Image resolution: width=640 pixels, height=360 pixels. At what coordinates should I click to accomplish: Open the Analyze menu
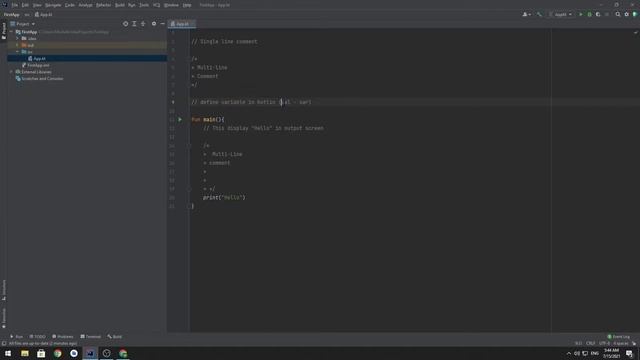[85, 5]
